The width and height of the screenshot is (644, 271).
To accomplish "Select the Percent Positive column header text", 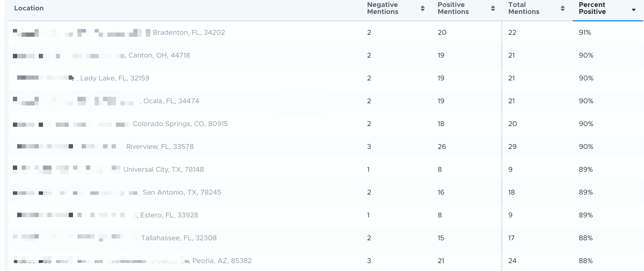I will 592,8.
